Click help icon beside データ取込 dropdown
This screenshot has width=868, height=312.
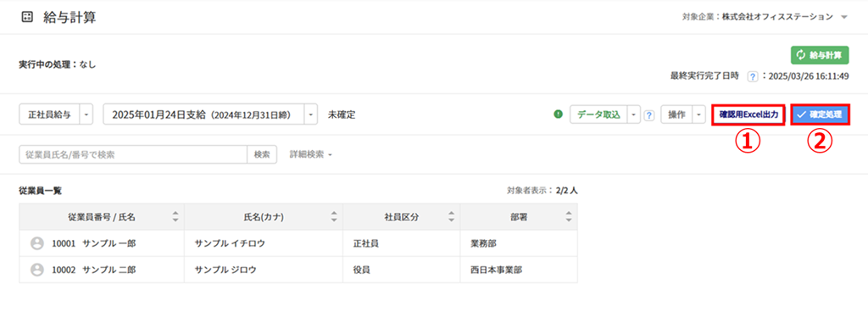[650, 115]
